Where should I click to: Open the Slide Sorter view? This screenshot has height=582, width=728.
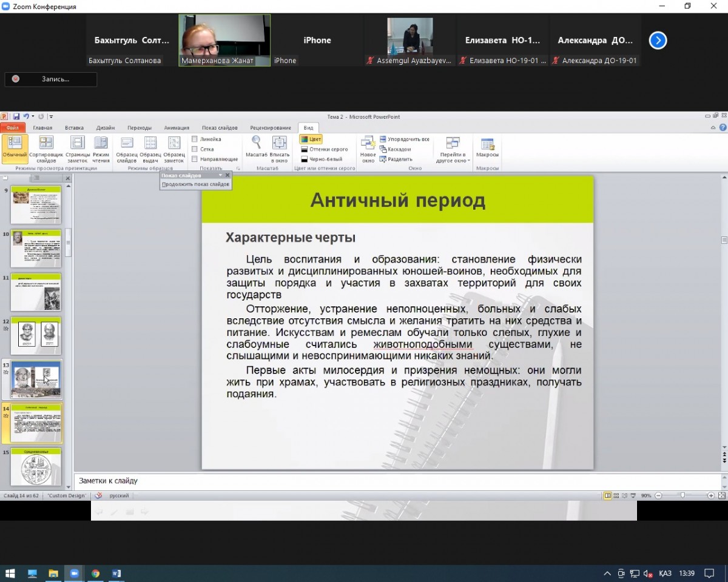click(x=46, y=149)
